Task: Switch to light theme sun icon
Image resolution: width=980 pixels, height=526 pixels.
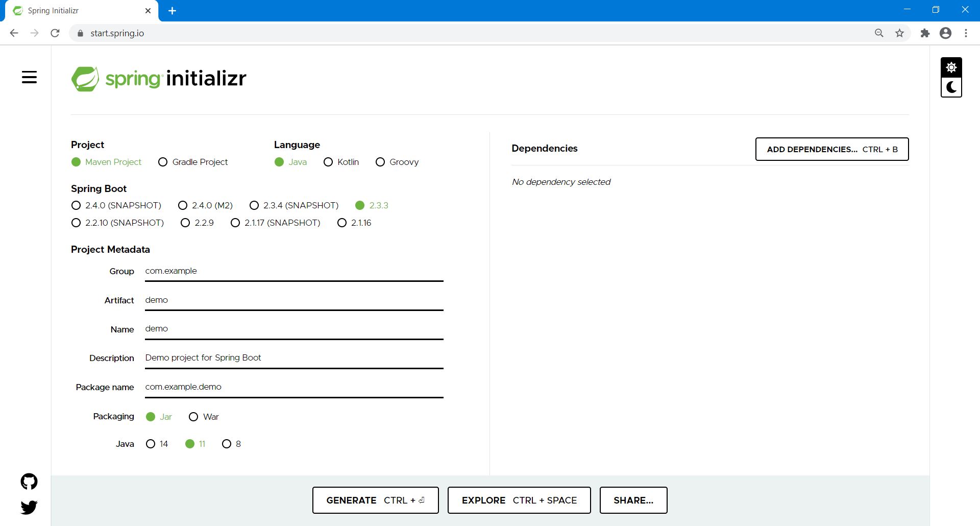Action: pyautogui.click(x=951, y=67)
